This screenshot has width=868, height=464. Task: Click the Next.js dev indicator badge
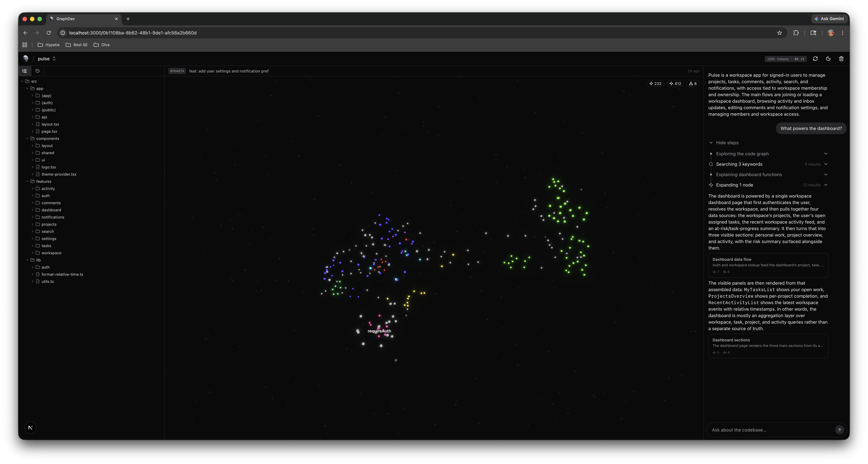click(30, 428)
